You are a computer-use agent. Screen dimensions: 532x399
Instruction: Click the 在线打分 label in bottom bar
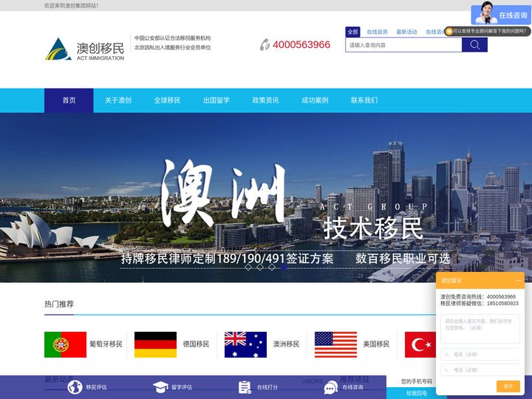[x=267, y=387]
